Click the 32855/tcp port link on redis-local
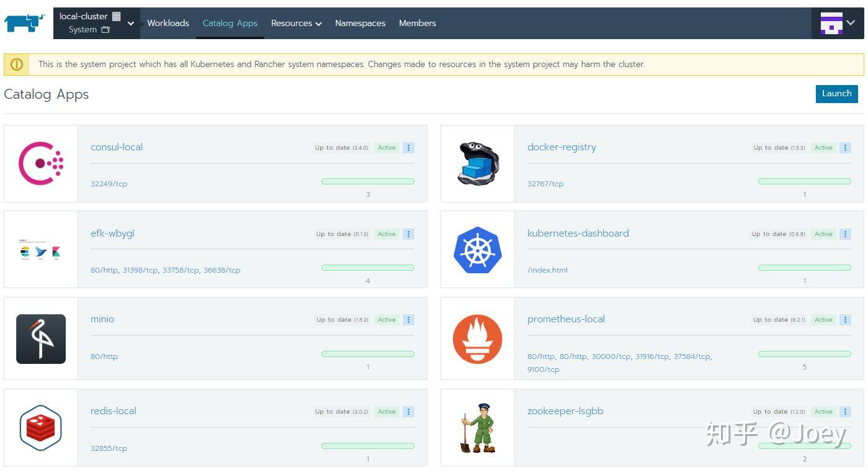 click(x=109, y=448)
